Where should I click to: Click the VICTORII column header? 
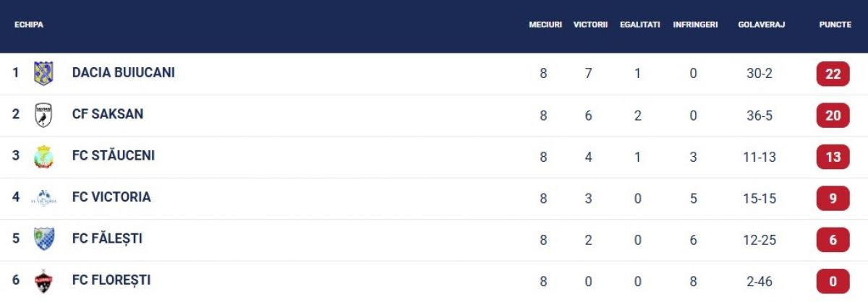590,25
